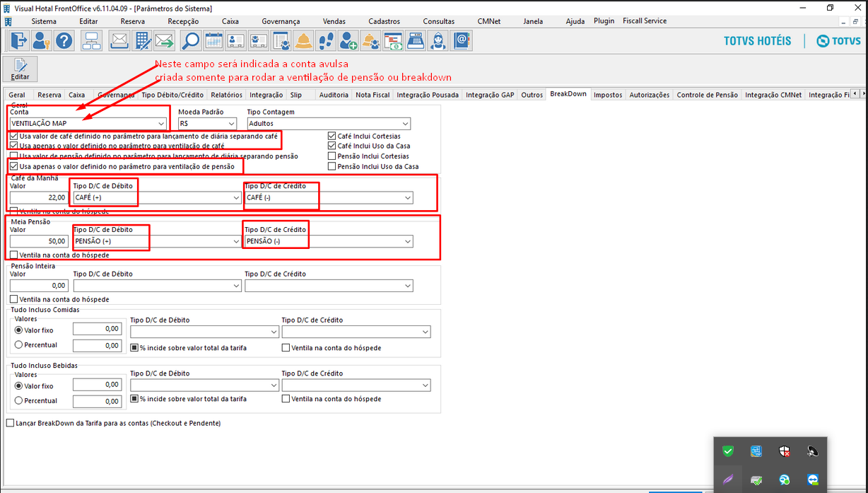Click the Plugin menu item
This screenshot has height=493, width=868.
pyautogui.click(x=604, y=21)
